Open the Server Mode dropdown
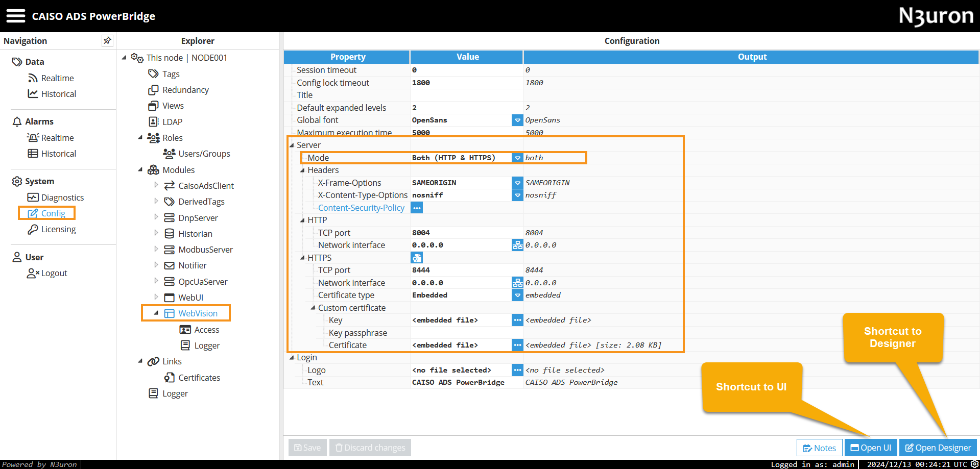The height and width of the screenshot is (469, 980). [x=517, y=158]
